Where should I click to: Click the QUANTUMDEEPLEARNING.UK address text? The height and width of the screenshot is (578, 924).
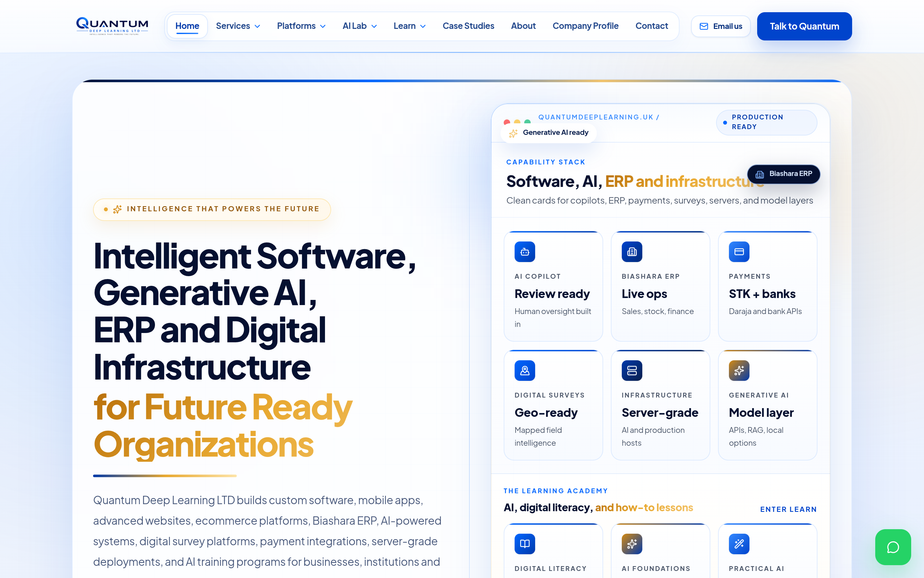click(x=599, y=117)
